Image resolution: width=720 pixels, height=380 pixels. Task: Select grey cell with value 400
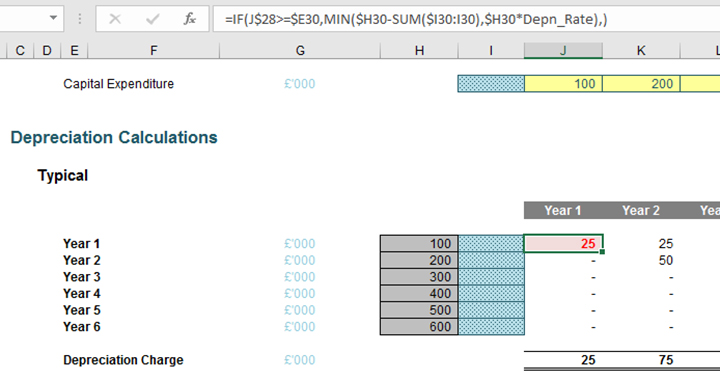point(419,293)
